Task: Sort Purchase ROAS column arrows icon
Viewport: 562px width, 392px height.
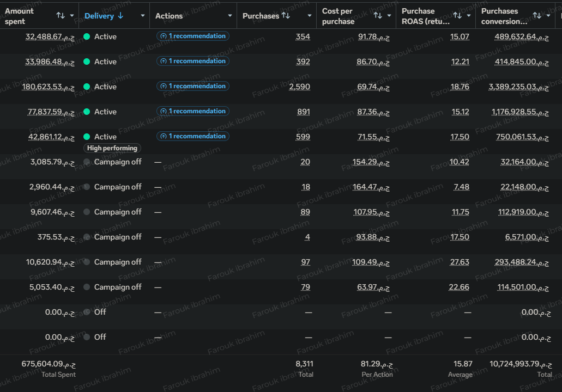Action: [x=457, y=15]
